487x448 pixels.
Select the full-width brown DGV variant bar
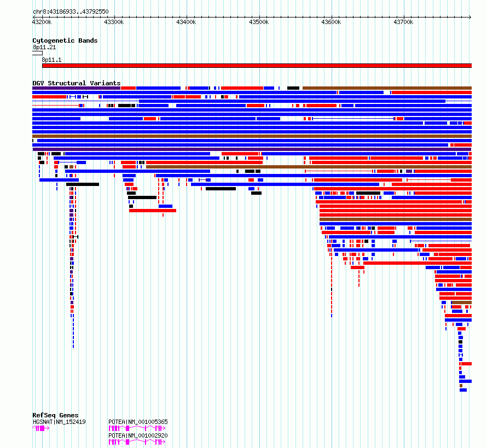click(x=252, y=136)
